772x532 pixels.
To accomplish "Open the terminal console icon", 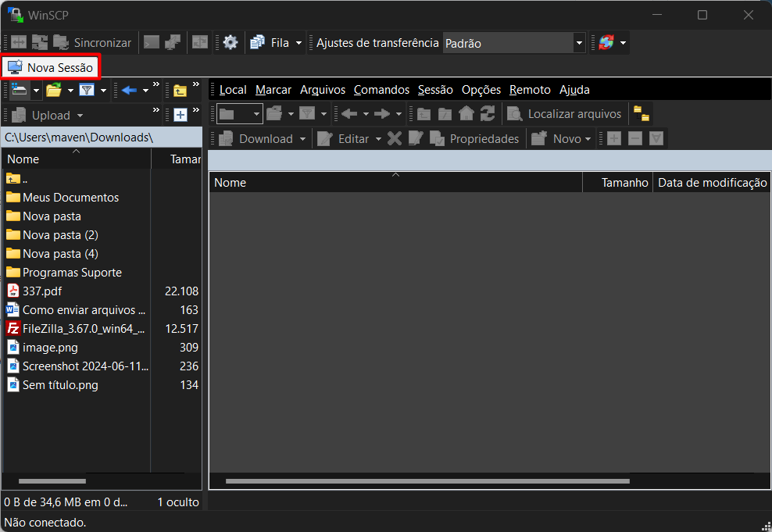I will 151,42.
